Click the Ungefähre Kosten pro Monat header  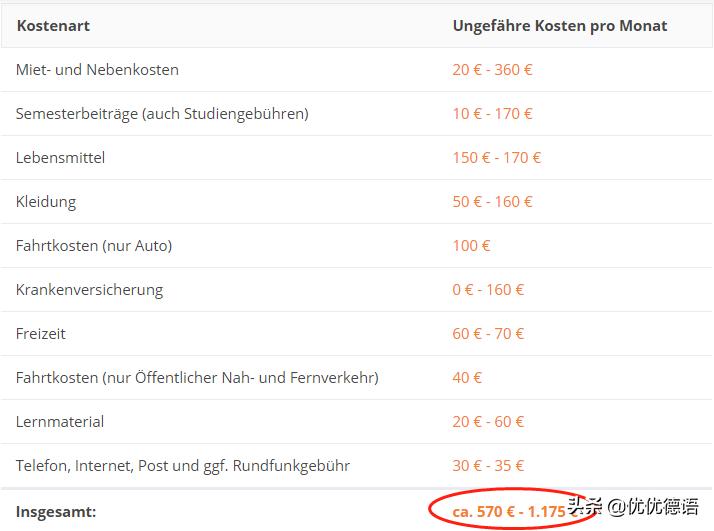pos(559,25)
